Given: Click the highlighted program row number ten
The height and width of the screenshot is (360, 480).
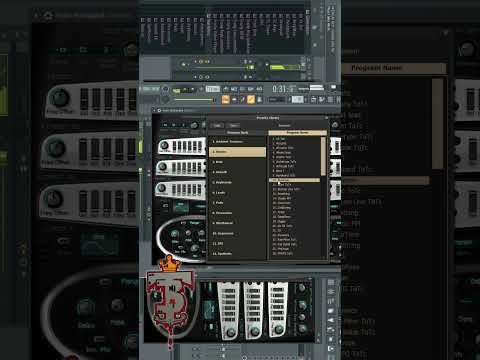Looking at the screenshot, I should pos(294,180).
